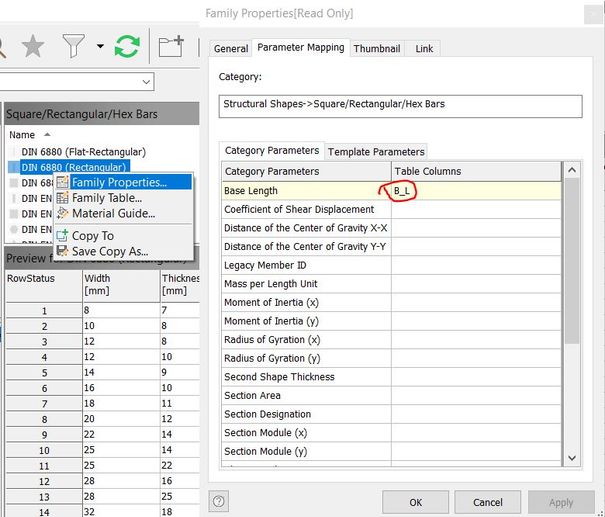Select Section Module (y) row
This screenshot has width=605, height=517.
[x=391, y=451]
